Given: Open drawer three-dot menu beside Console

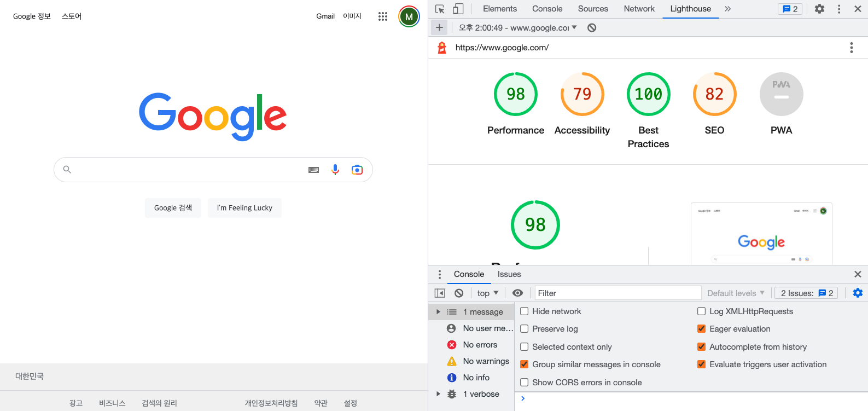Looking at the screenshot, I should [x=440, y=274].
